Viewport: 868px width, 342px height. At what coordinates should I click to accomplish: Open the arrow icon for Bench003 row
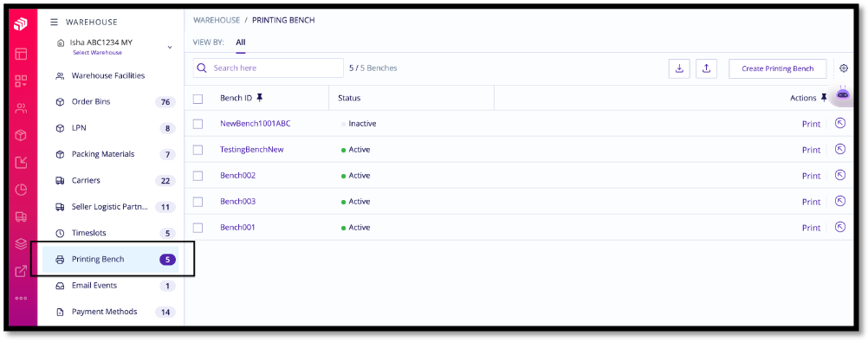(840, 201)
